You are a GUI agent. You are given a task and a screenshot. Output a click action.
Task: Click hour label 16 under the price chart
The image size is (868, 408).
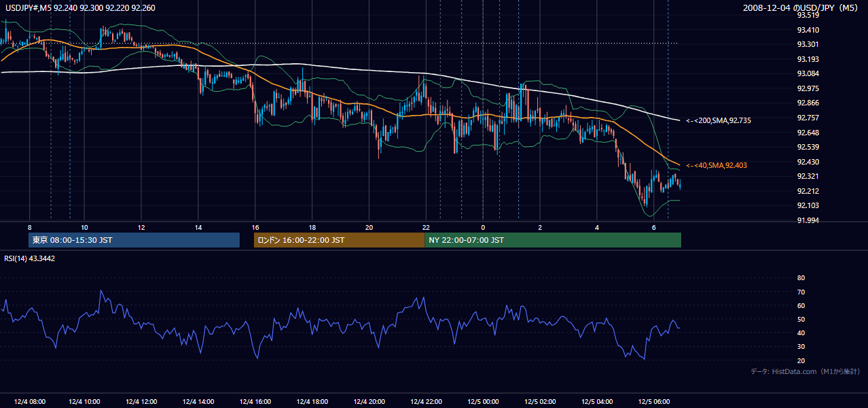pyautogui.click(x=255, y=227)
